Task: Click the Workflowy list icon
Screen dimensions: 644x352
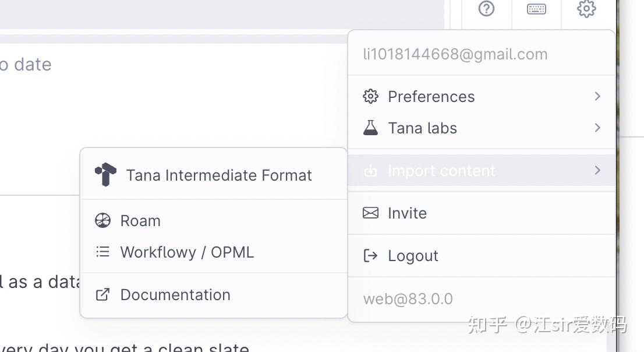Action: 102,252
